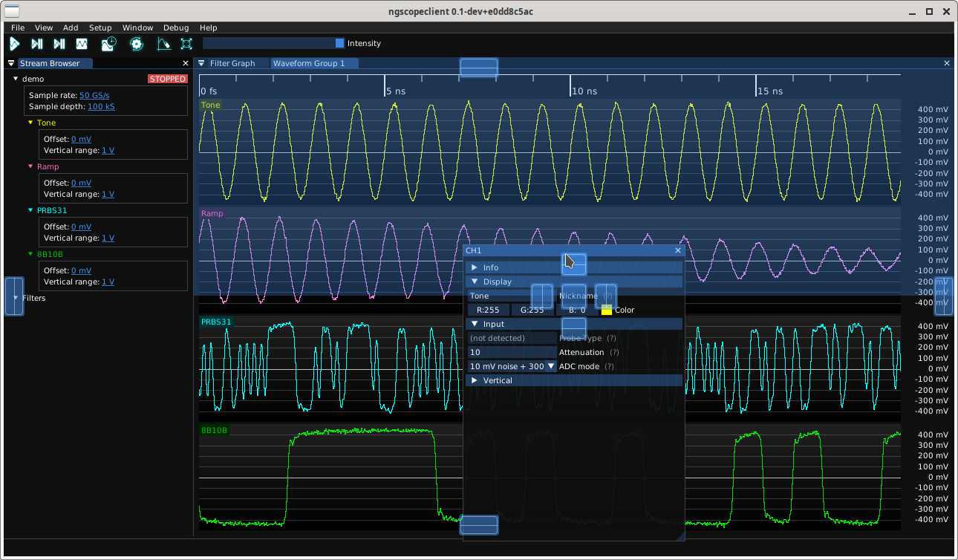Open the View menu
Image resolution: width=958 pixels, height=560 pixels.
pos(44,27)
